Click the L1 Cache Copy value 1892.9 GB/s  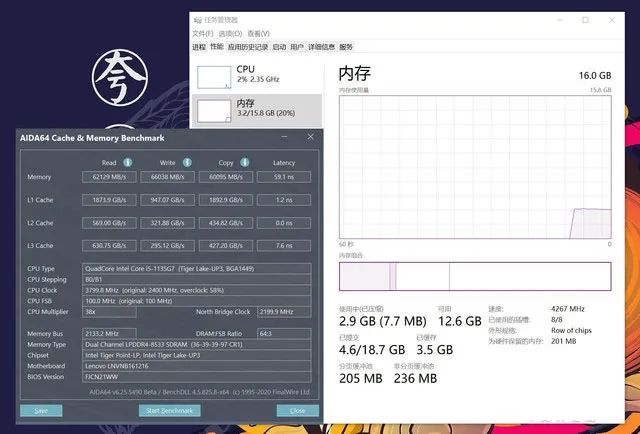click(x=226, y=200)
